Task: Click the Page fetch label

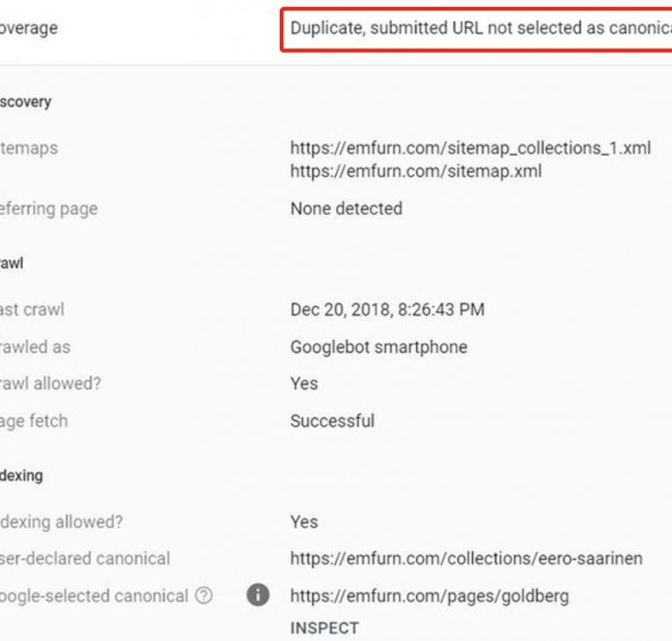Action: [x=33, y=421]
